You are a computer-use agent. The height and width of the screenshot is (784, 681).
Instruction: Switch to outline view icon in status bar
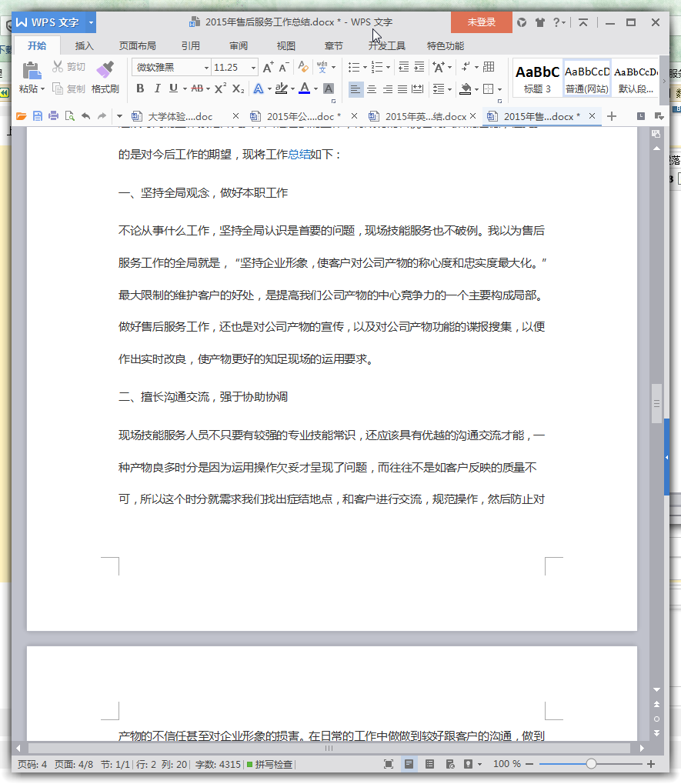pyautogui.click(x=429, y=764)
